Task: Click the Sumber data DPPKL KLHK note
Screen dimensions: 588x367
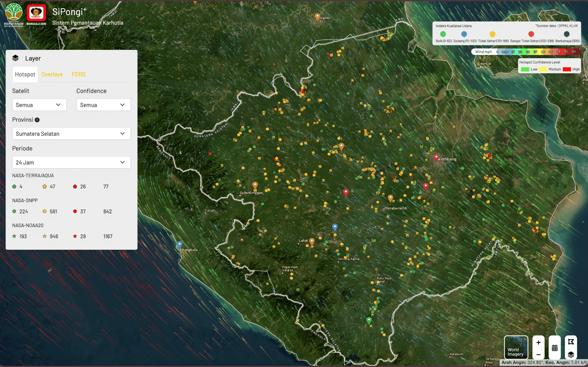Action: (557, 25)
